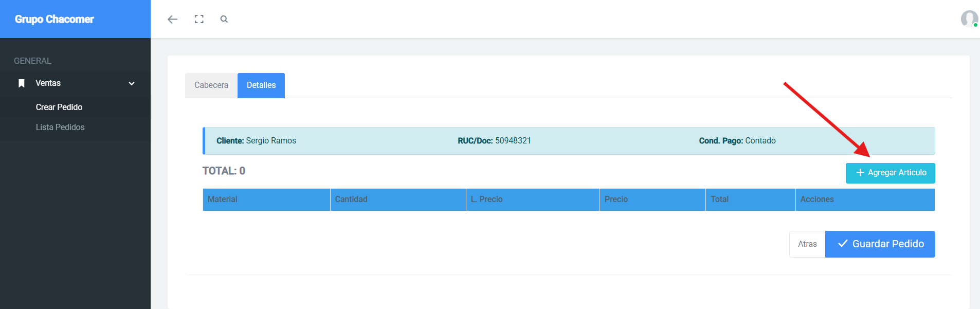980x309 pixels.
Task: Click the Grupo Chacomer logo
Action: coord(55,19)
